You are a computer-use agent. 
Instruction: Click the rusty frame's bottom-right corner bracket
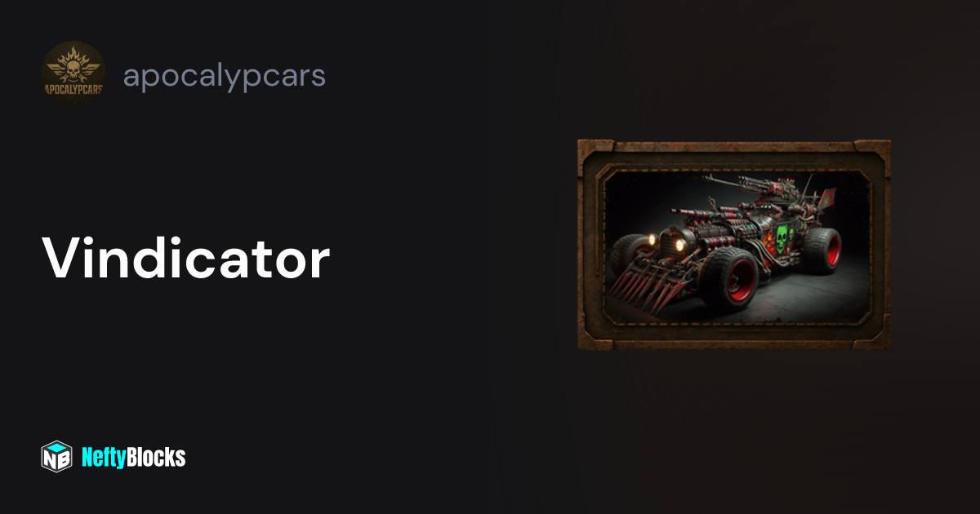tap(872, 335)
